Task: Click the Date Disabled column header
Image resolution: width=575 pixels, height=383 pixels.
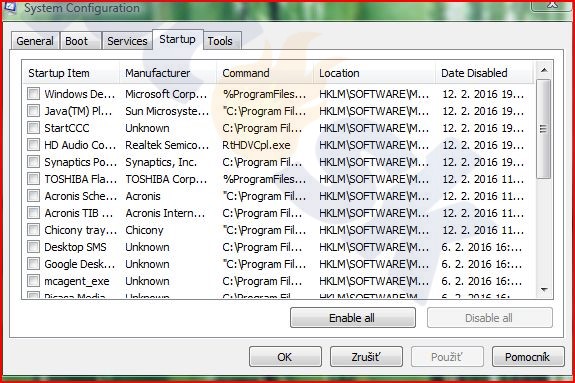Action: pos(484,73)
